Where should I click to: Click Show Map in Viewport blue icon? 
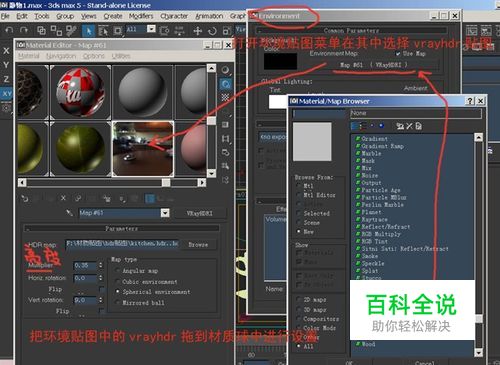pos(150,199)
